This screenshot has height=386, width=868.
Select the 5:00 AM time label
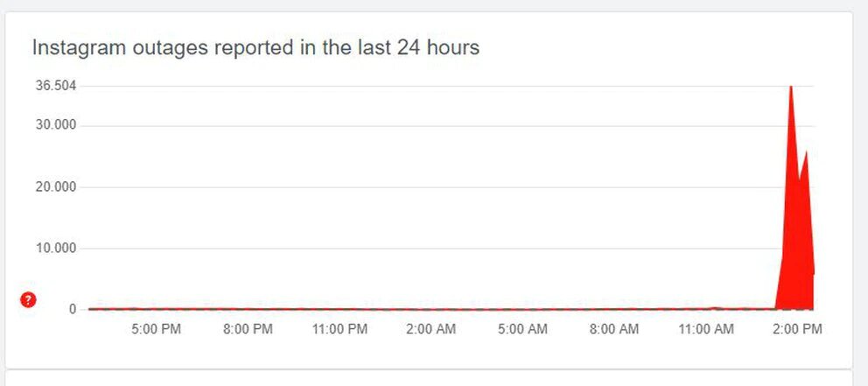pos(522,330)
